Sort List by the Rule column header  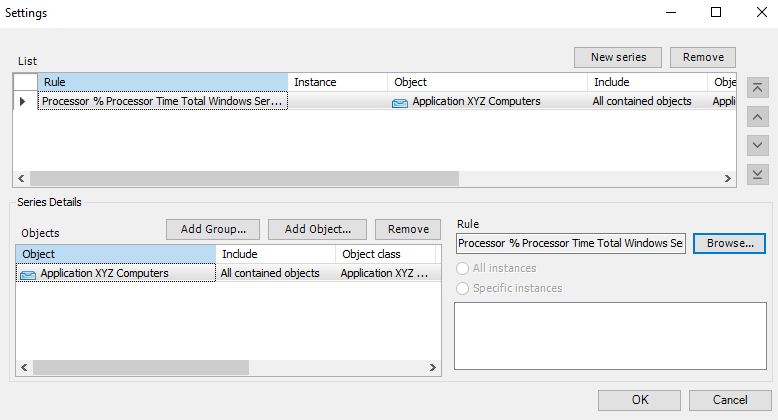tap(163, 82)
